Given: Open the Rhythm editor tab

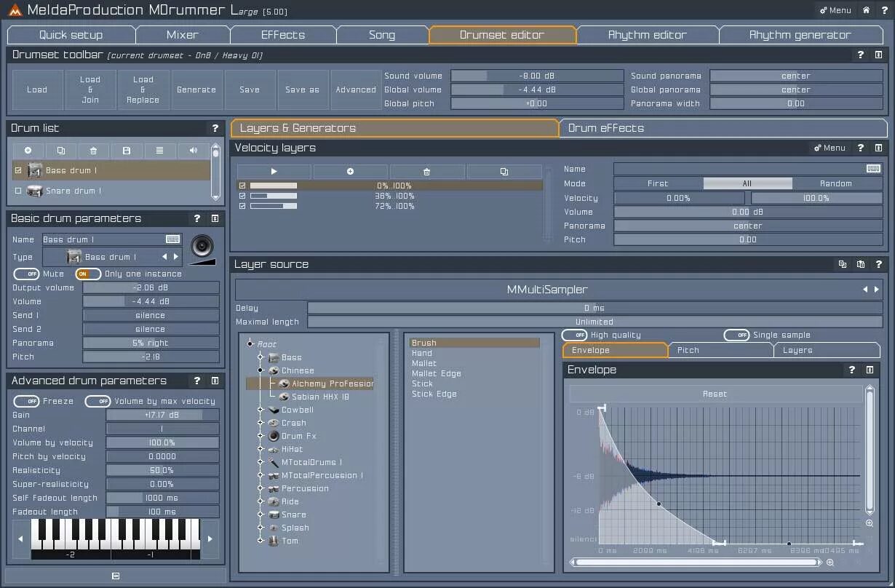Looking at the screenshot, I should tap(647, 35).
